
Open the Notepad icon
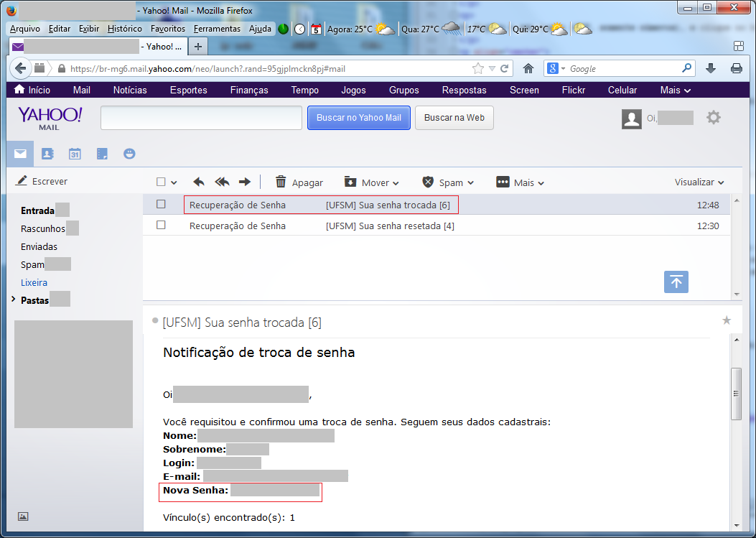point(102,154)
